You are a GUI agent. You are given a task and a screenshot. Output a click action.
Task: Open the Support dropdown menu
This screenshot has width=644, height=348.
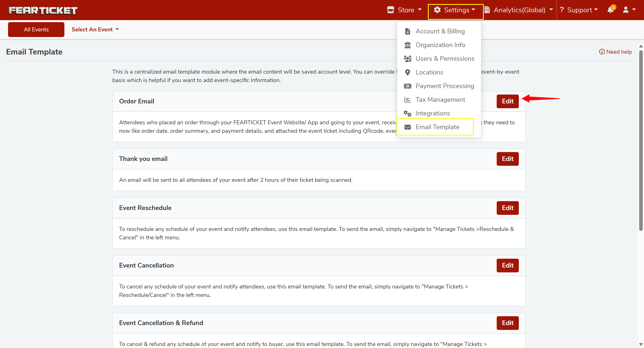point(579,10)
